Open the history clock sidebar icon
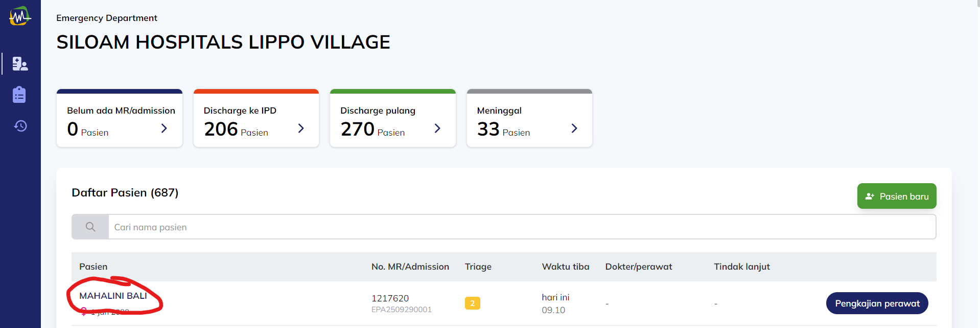Screen dimensions: 980x328 pyautogui.click(x=20, y=126)
